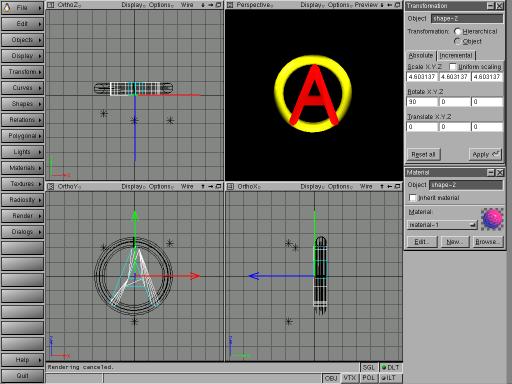This screenshot has height=384, width=512.
Task: Open the material-1 dropdown
Action: [442, 225]
